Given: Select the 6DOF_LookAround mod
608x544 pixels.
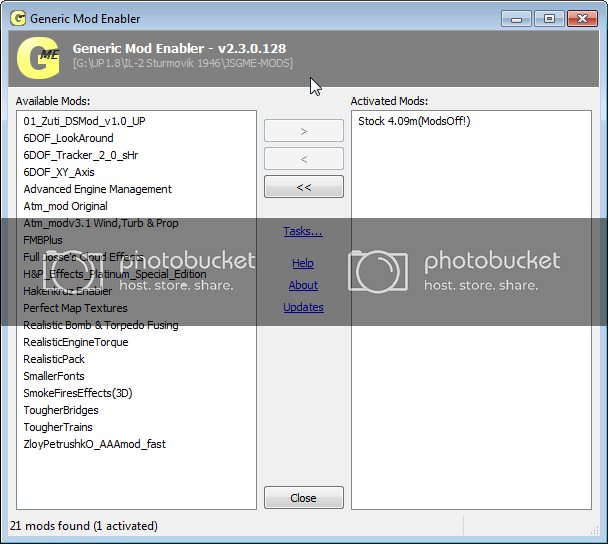Looking at the screenshot, I should tap(68, 138).
